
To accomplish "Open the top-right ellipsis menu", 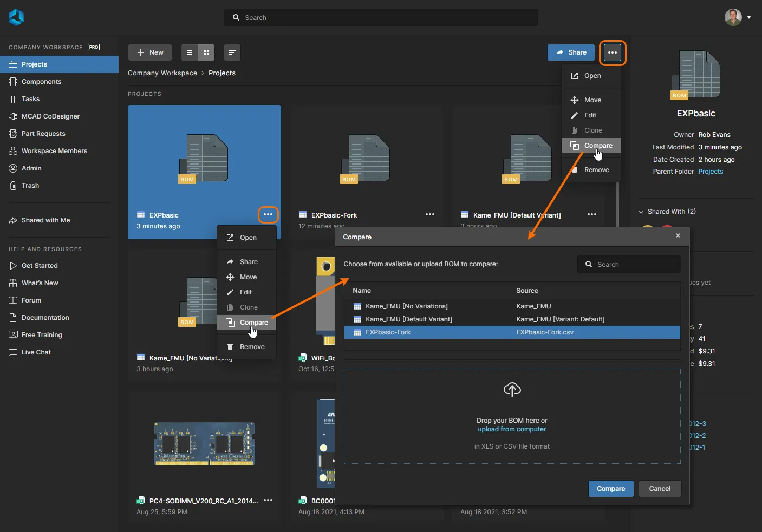I will click(612, 52).
